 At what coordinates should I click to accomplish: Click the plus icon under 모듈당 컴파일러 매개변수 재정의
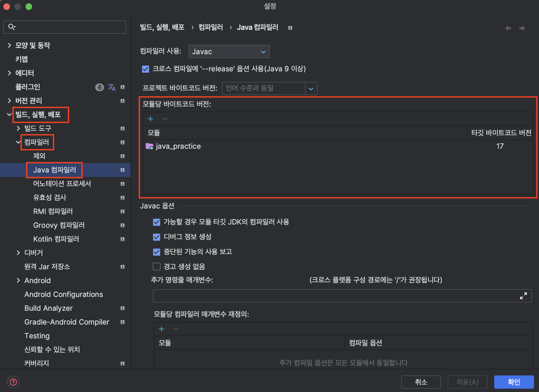[x=162, y=329]
